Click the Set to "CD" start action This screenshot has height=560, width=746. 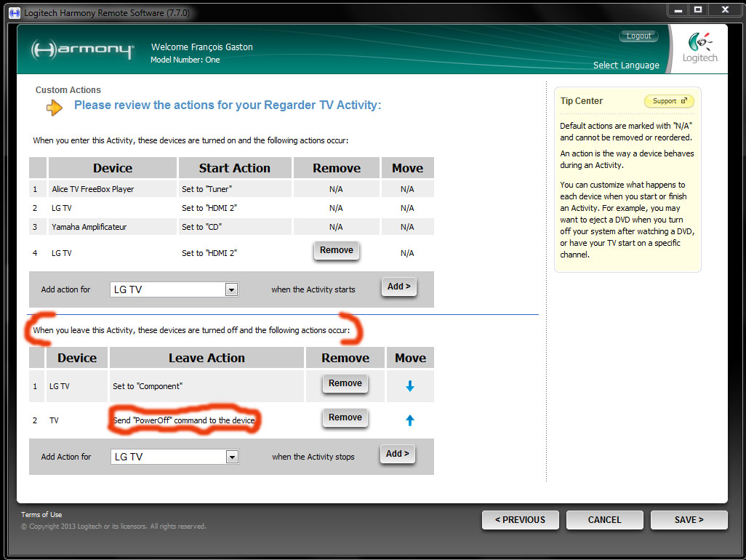pos(201,228)
